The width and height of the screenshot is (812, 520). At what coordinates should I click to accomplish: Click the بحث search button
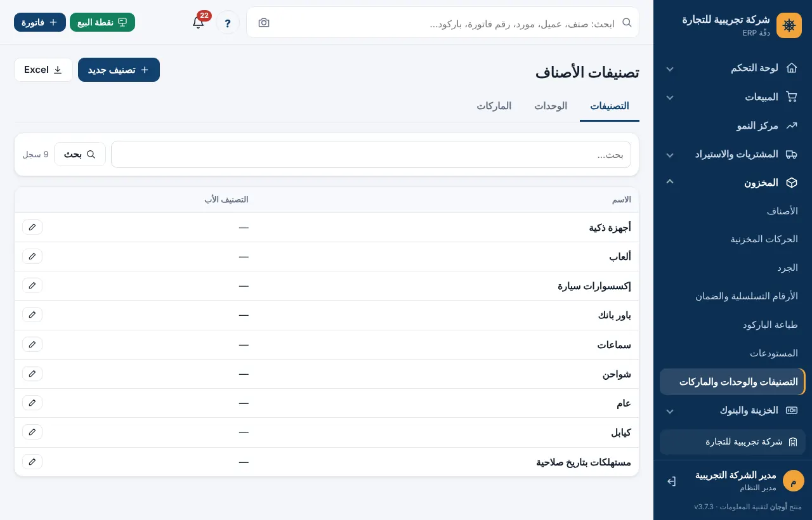[x=80, y=154]
